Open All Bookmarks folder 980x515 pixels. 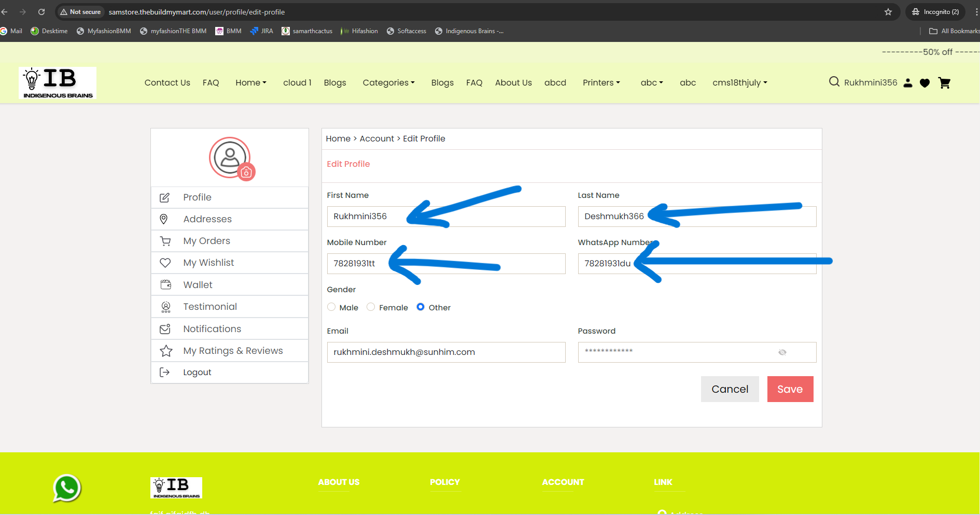(954, 31)
